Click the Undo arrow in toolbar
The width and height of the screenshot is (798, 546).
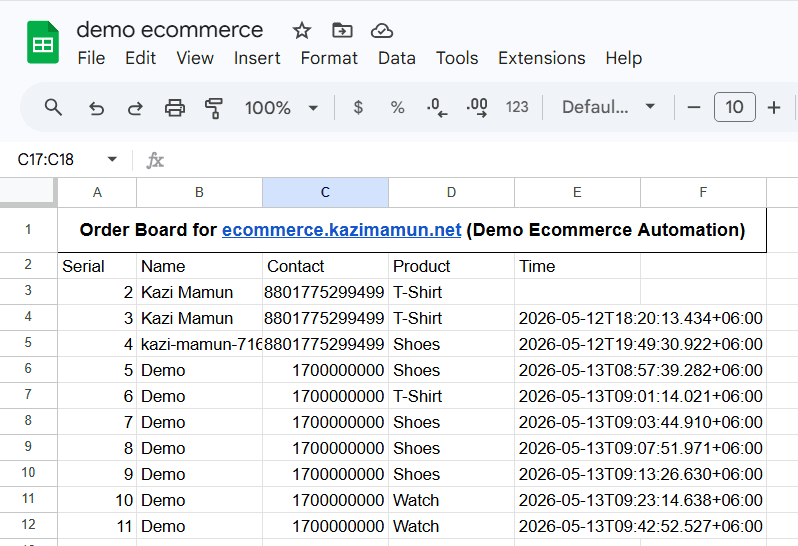point(96,108)
